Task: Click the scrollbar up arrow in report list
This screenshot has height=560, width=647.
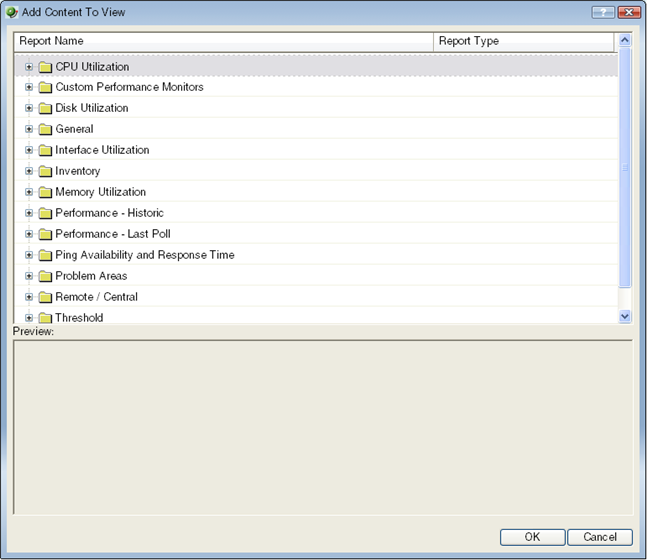Action: tap(625, 41)
